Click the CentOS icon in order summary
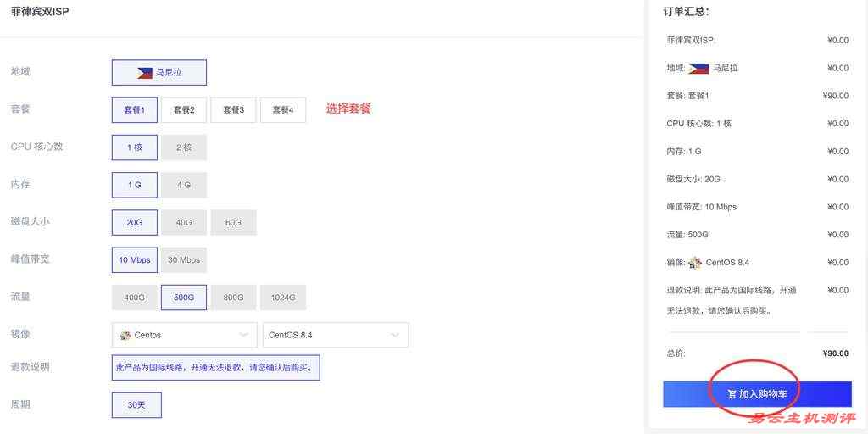The height and width of the screenshot is (434, 868). (695, 263)
